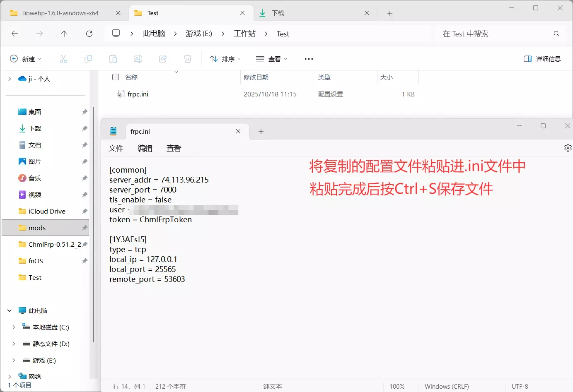Expand the ji - 个人 OneDrive node

coord(10,79)
